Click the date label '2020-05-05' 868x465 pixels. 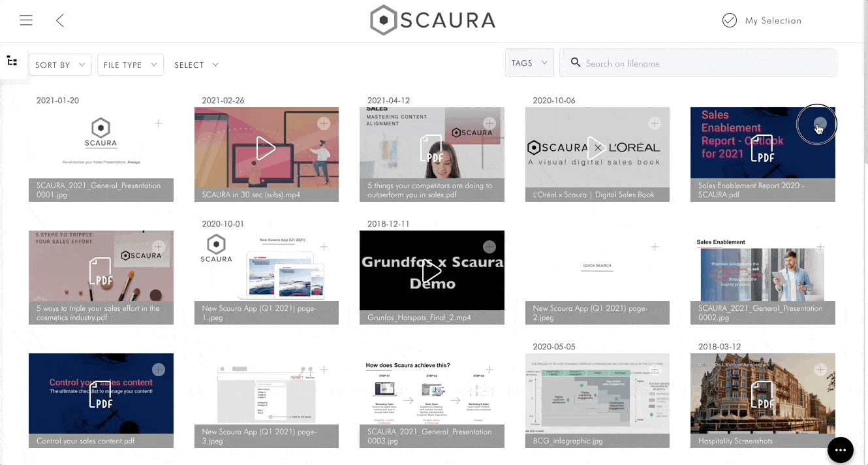click(554, 347)
